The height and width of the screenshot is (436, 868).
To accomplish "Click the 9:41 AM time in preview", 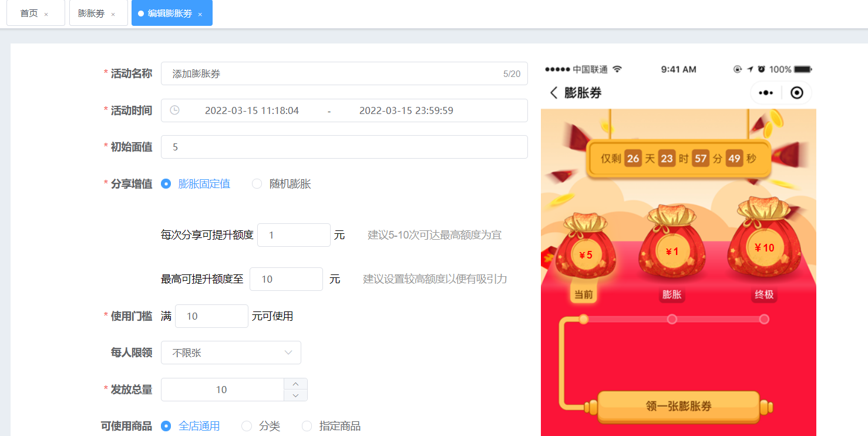I will coord(678,69).
